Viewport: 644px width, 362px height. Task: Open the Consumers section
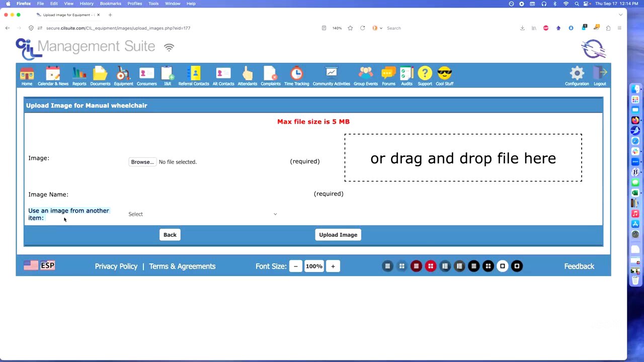pyautogui.click(x=146, y=76)
